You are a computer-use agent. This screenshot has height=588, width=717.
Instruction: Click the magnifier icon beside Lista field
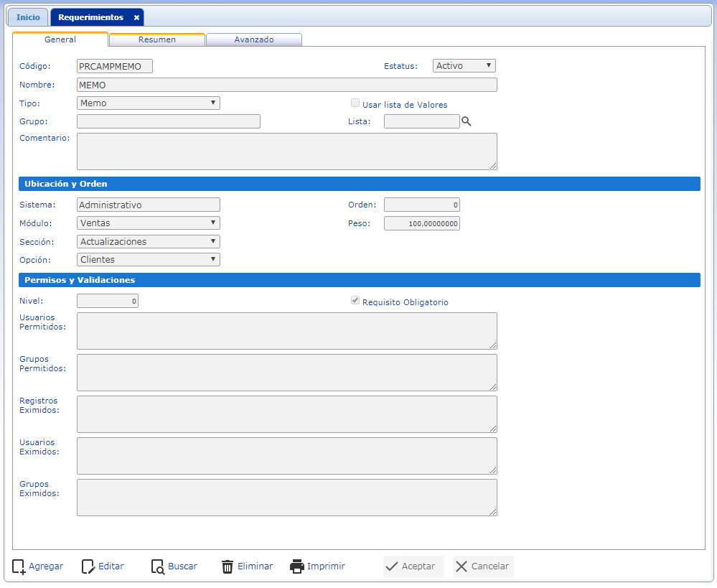467,122
